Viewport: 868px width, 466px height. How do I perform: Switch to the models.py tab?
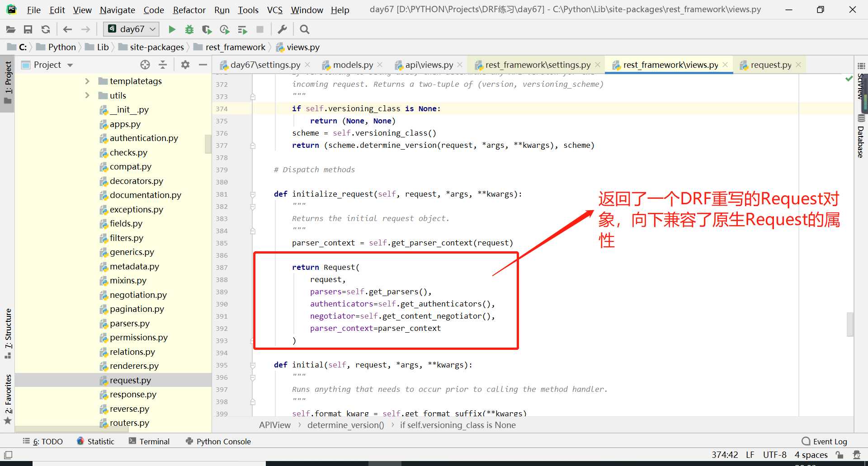(x=353, y=65)
